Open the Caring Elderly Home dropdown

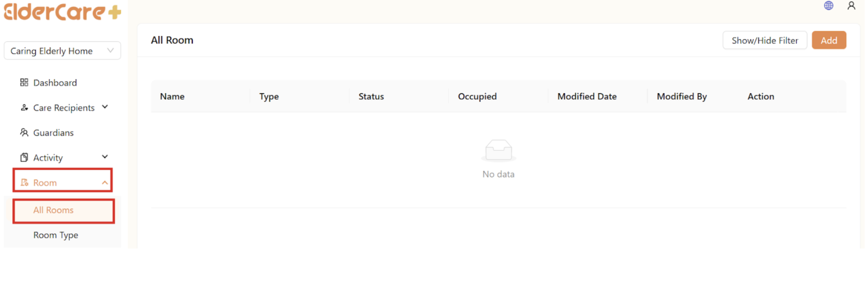pos(62,51)
